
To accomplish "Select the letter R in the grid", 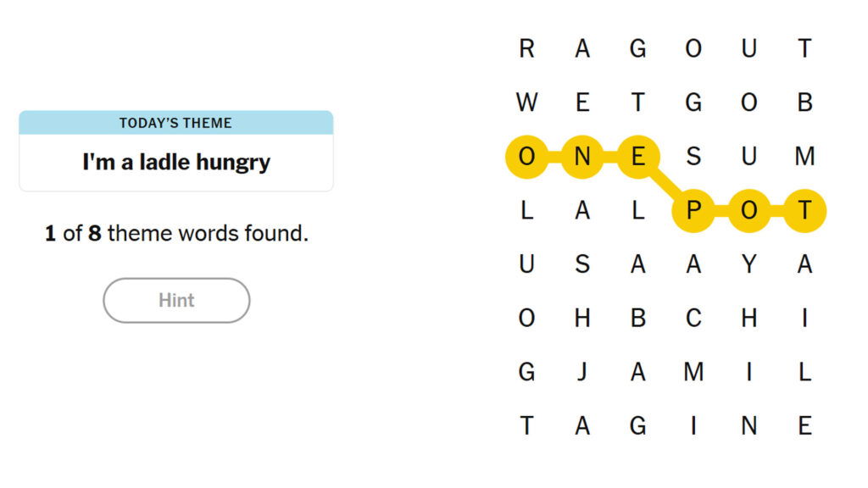I will 526,49.
